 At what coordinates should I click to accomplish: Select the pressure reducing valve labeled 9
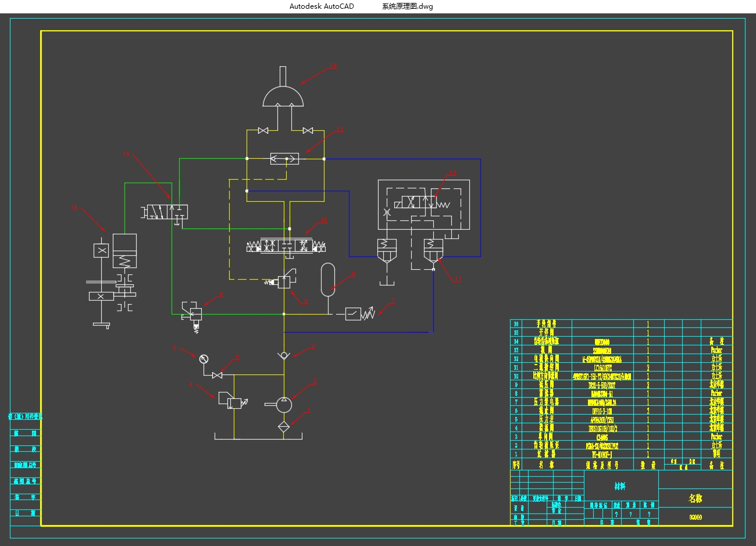[284, 281]
